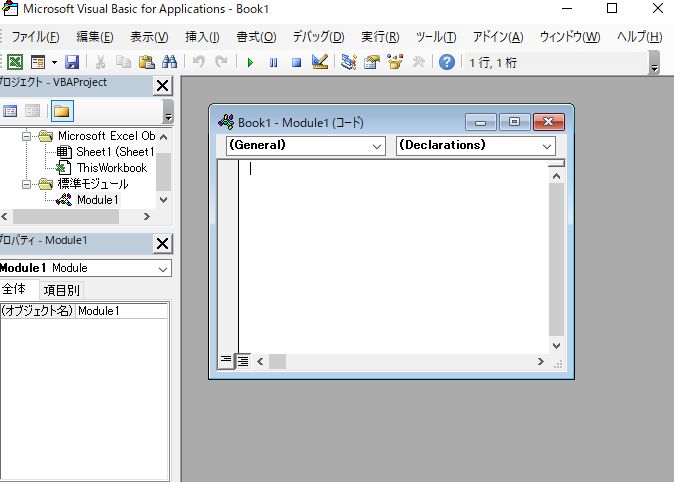Toggle Folders view in Project pane

tap(62, 111)
